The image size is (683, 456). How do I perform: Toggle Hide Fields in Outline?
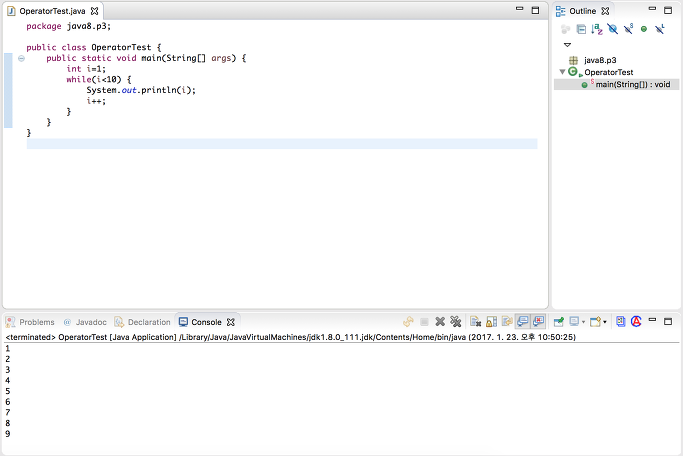[612, 29]
